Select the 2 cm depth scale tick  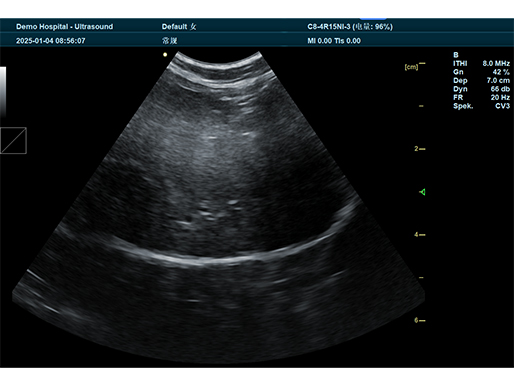coord(420,149)
